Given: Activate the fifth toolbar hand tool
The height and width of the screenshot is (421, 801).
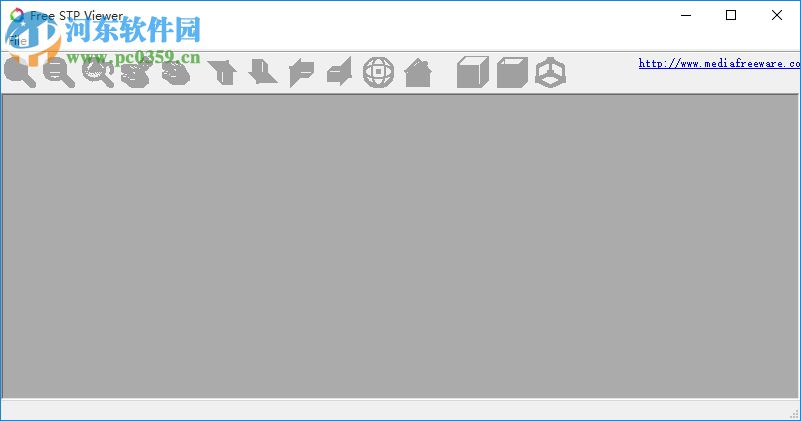Looking at the screenshot, I should coord(176,73).
